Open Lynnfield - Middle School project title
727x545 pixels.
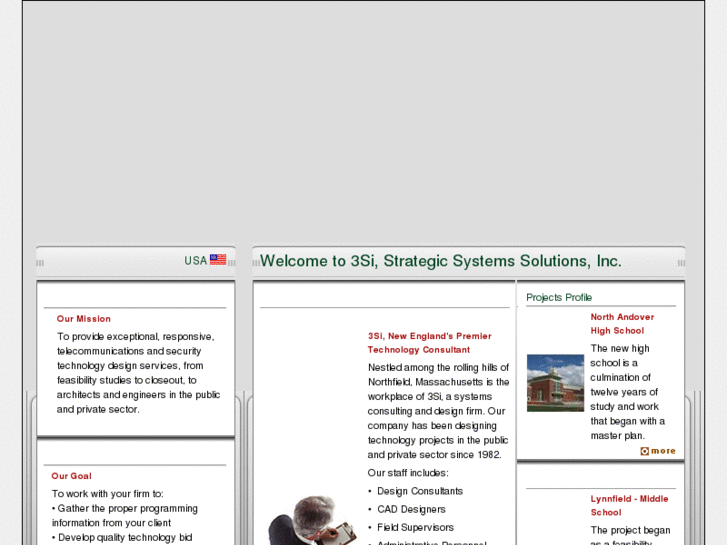click(x=629, y=506)
